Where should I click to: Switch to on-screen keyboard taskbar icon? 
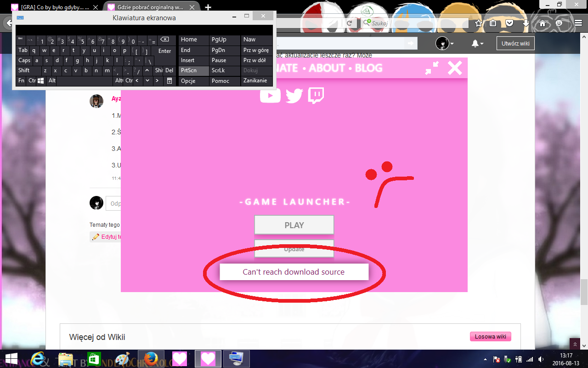pos(237,359)
